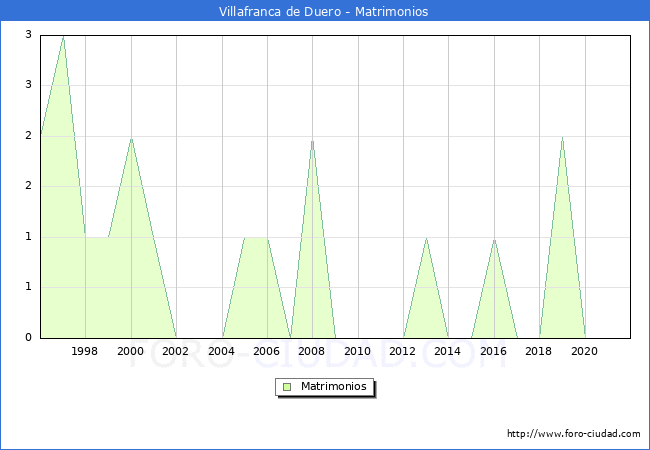Click the 0 y-axis label

click(x=28, y=337)
